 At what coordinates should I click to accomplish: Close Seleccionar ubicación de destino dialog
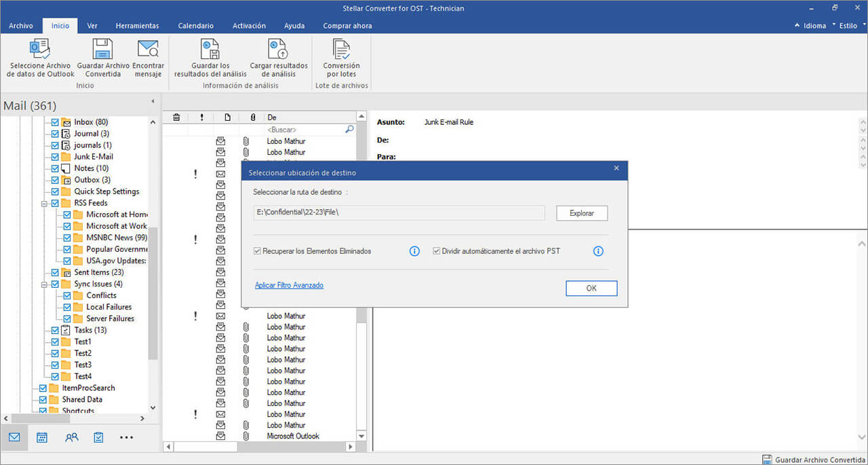point(616,168)
